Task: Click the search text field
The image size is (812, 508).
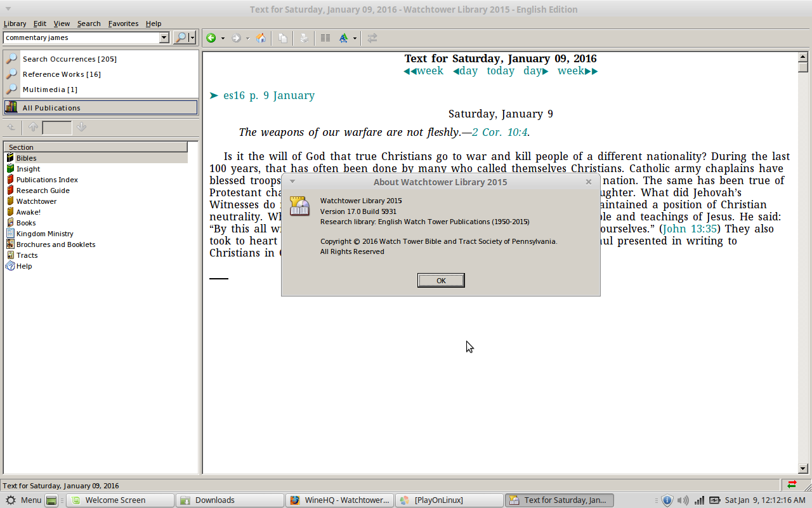Action: pyautogui.click(x=81, y=37)
